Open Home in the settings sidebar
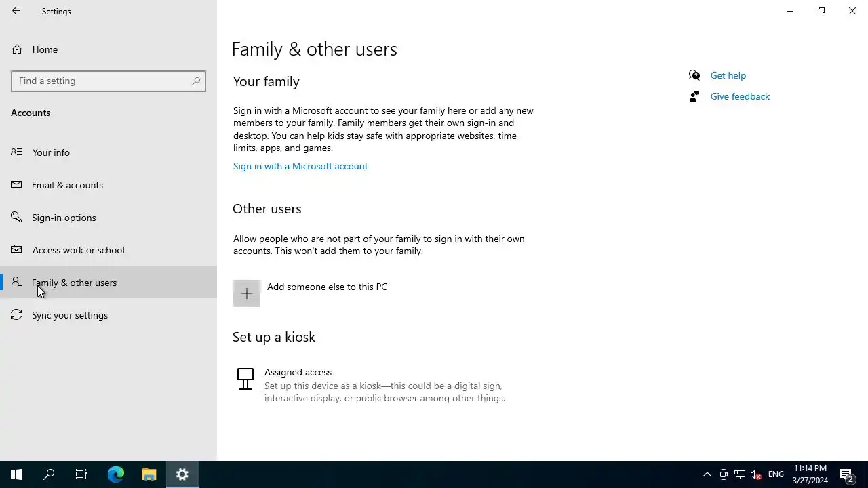 (45, 49)
